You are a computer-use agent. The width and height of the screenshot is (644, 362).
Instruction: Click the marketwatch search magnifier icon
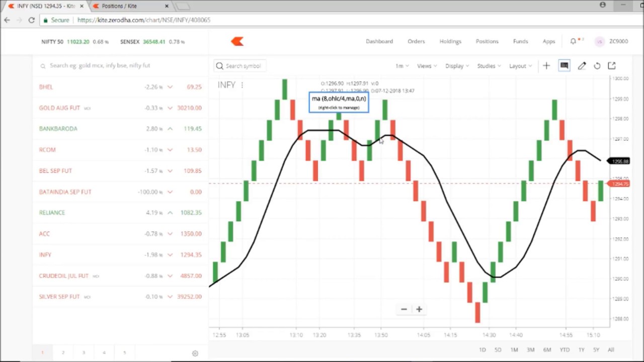(x=43, y=66)
